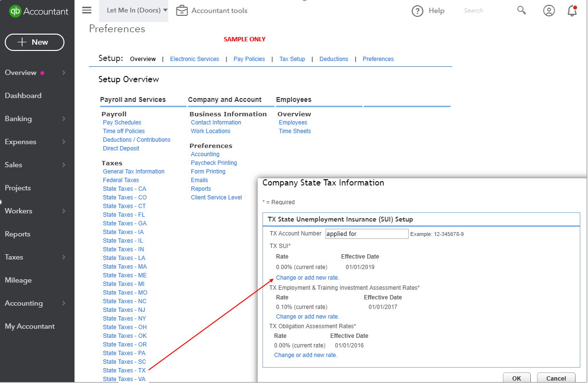Click the 01/01/2016 effective date
588x383 pixels.
click(x=350, y=346)
